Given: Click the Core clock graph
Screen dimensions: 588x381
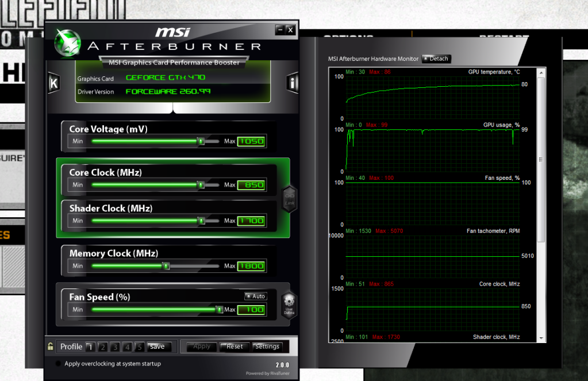Looking at the screenshot, I should [x=432, y=309].
